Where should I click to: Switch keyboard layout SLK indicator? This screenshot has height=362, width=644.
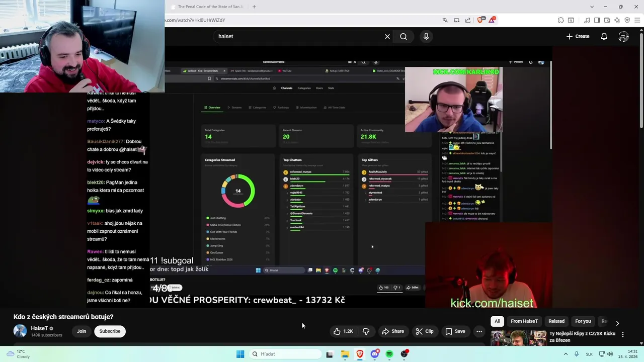(589, 354)
